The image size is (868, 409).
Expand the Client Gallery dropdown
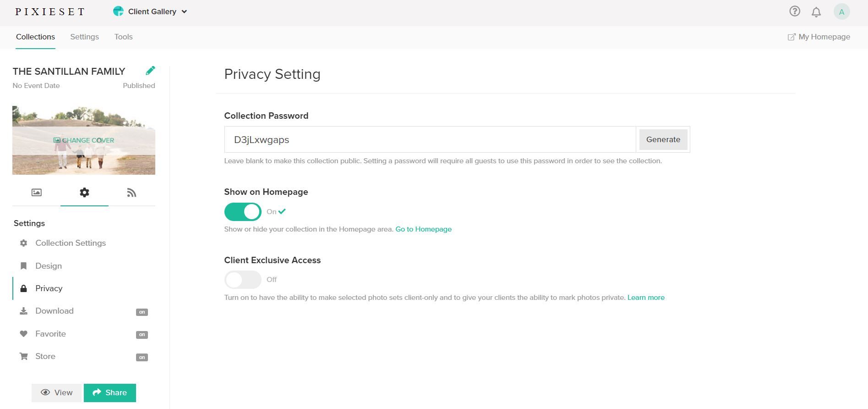pyautogui.click(x=150, y=12)
